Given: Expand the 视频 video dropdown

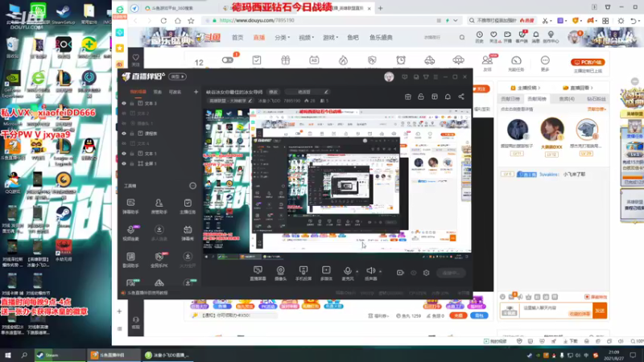Looking at the screenshot, I should (306, 37).
